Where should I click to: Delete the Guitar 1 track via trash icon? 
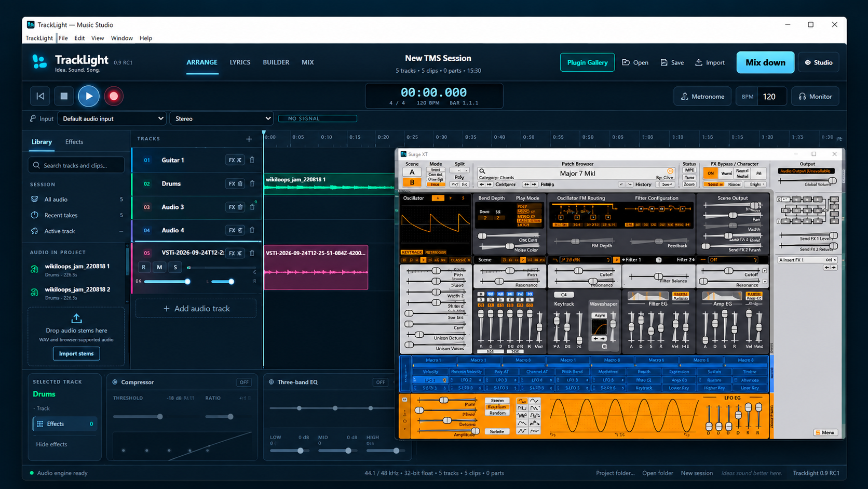point(252,160)
